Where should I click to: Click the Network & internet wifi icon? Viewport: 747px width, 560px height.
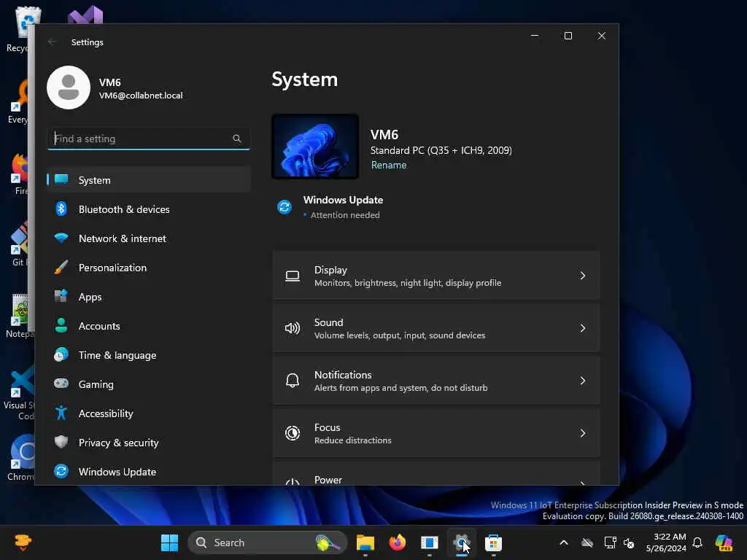click(x=61, y=238)
